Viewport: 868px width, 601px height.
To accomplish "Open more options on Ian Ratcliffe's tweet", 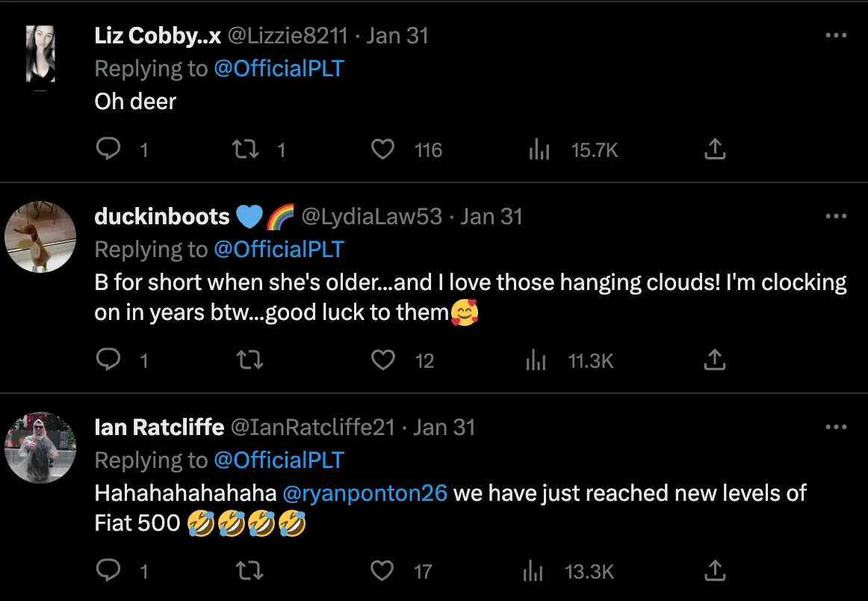I will point(836,428).
